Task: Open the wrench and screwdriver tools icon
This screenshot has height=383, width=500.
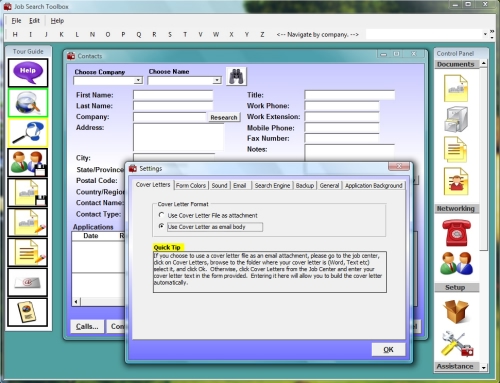Action: tap(457, 344)
